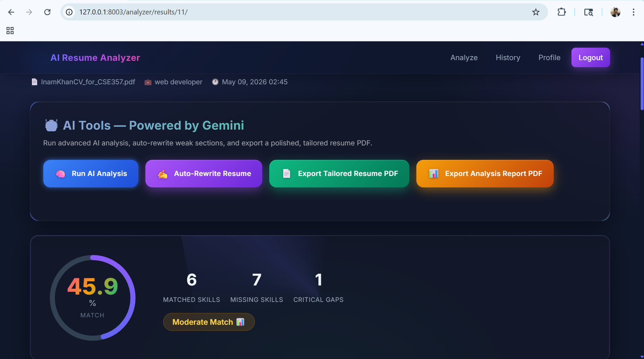Go back to the previous page
The image size is (644, 359).
11,12
